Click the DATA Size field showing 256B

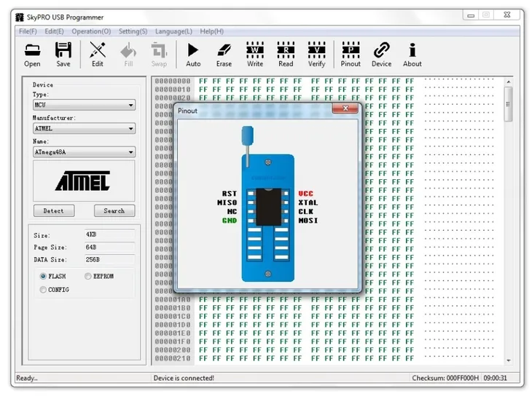point(109,260)
